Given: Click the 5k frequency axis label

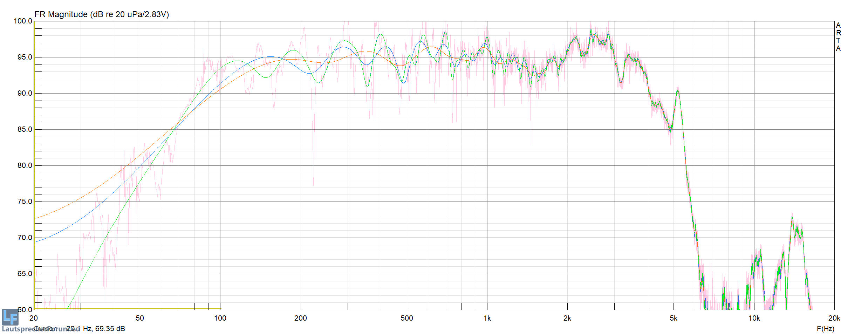Looking at the screenshot, I should coord(673,318).
